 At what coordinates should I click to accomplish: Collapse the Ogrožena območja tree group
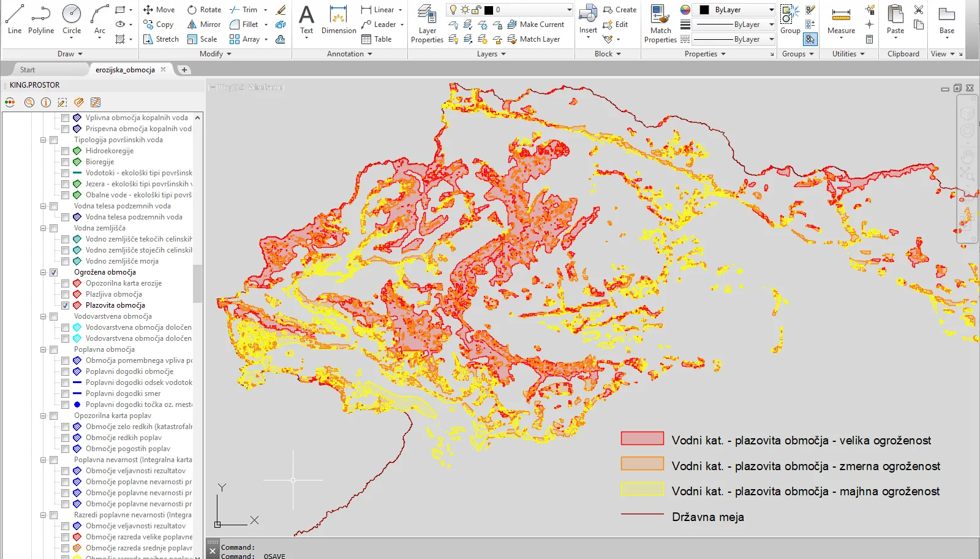click(43, 272)
